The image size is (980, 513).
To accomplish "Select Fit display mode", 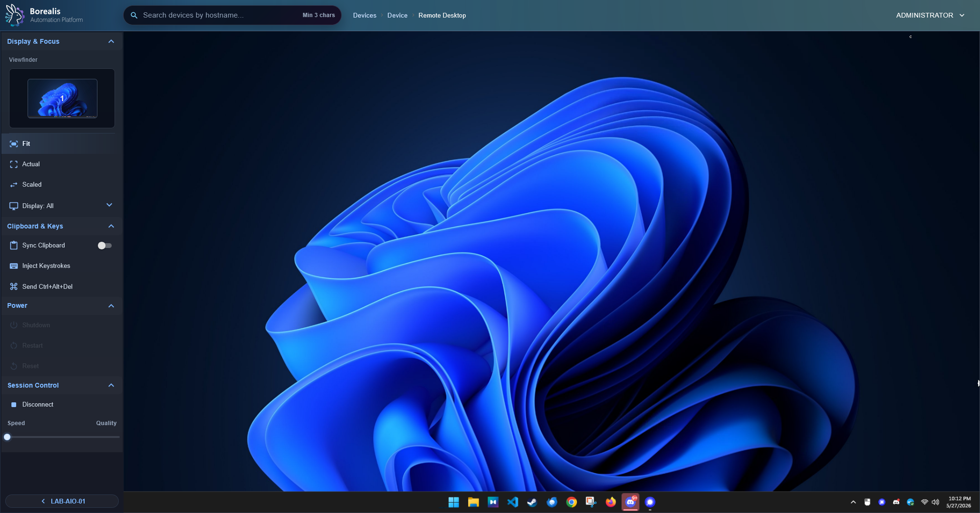I will pos(62,143).
